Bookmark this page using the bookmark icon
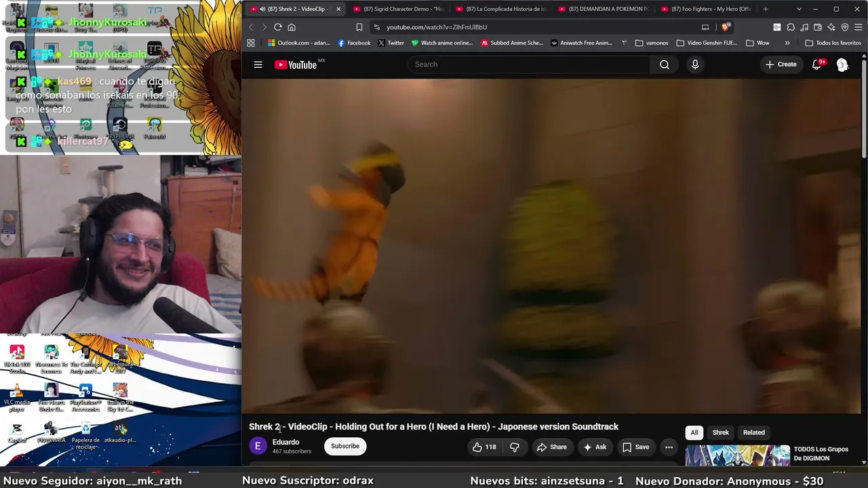Viewport: 868px width, 488px height. coord(359,27)
